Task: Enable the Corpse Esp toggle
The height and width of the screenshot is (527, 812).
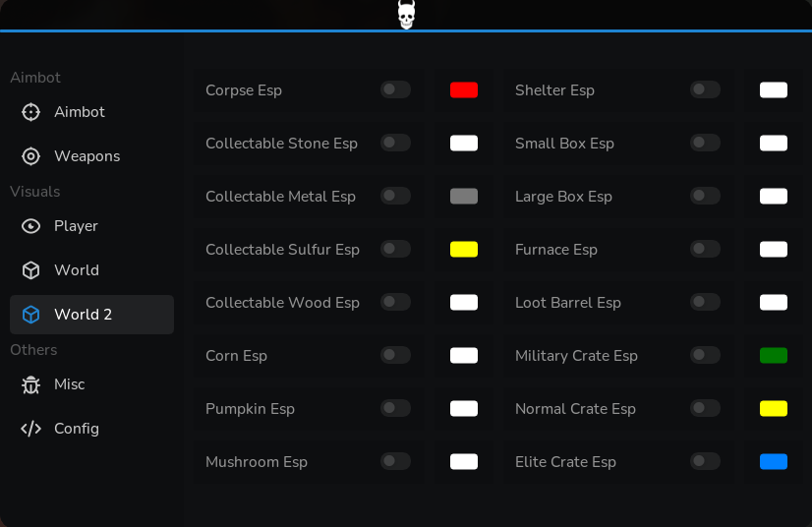Action: click(395, 89)
